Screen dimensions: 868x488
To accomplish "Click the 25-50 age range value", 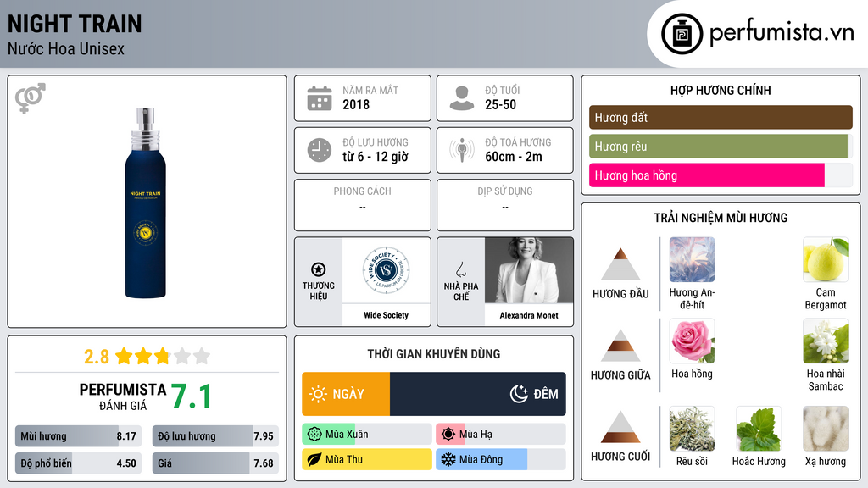I will [500, 104].
